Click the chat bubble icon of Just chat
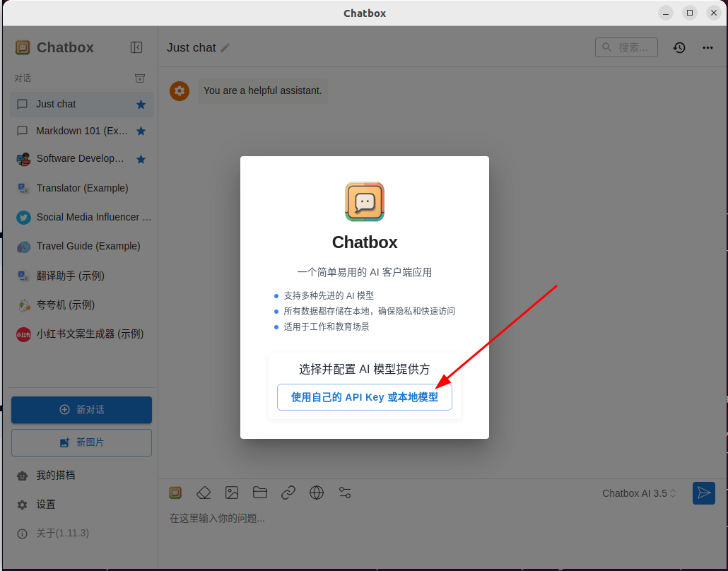 click(x=23, y=105)
